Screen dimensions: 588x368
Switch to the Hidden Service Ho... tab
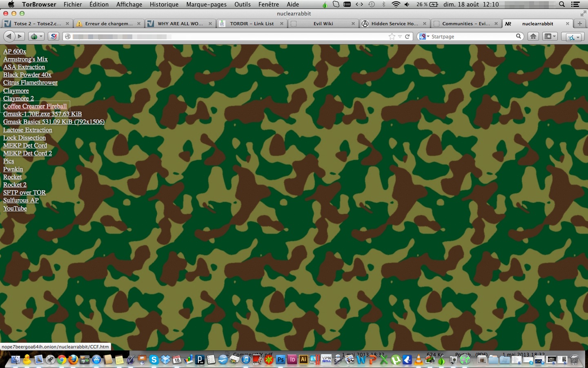[394, 23]
